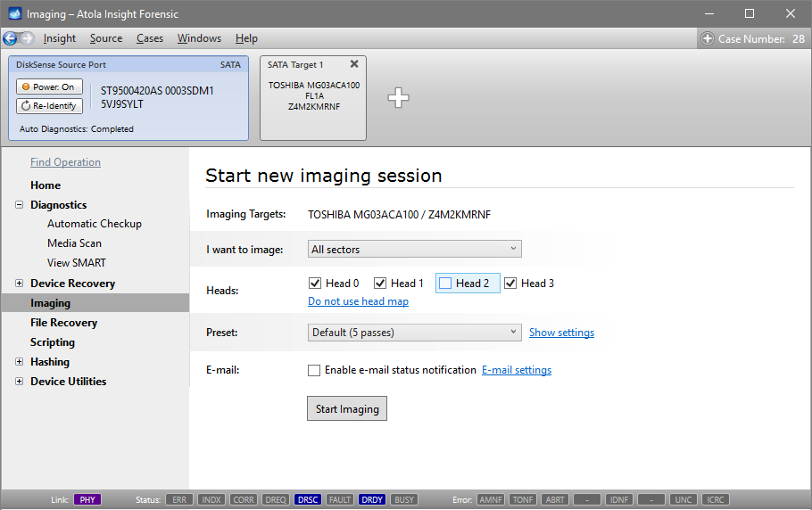
Task: Click the ST9500420AS 0003SDM1 device name
Action: pos(157,91)
